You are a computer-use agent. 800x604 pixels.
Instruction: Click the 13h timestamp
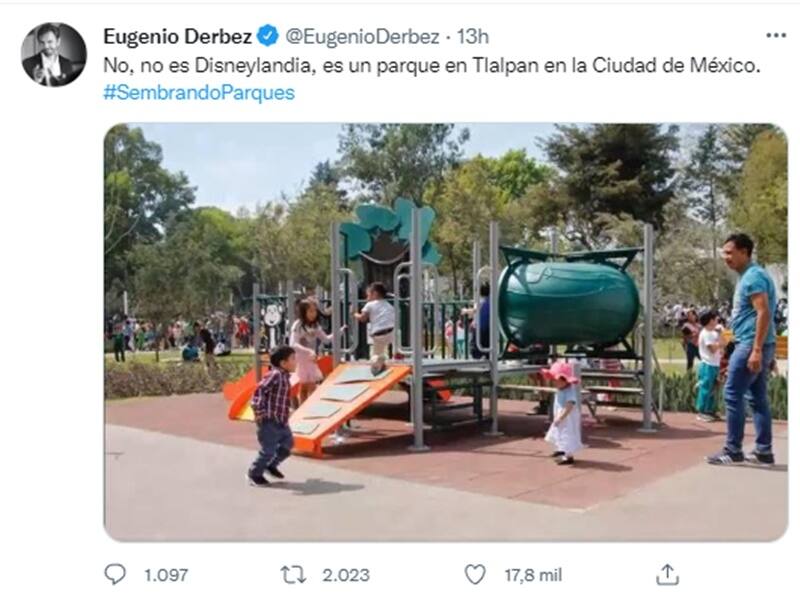point(472,37)
